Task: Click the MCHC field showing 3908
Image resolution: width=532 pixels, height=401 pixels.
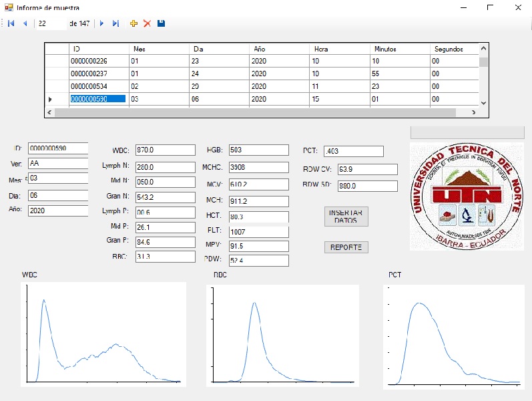Action: 259,167
